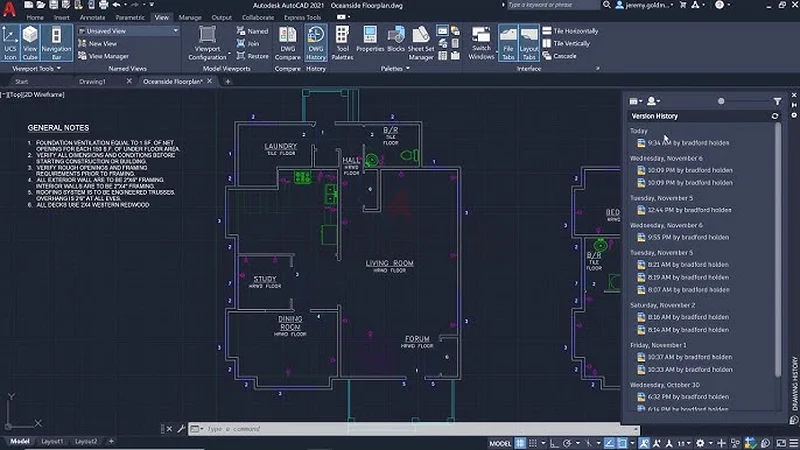The width and height of the screenshot is (800, 450).
Task: Open the Blocks palette
Action: click(x=396, y=39)
